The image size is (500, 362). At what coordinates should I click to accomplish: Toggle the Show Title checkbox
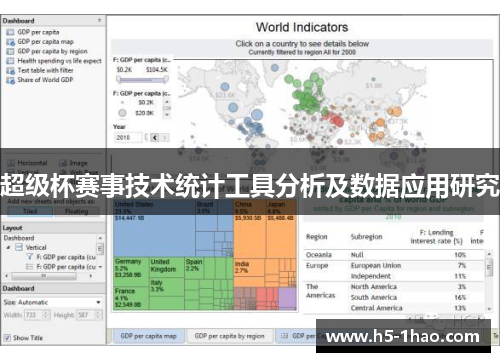pos(7,338)
